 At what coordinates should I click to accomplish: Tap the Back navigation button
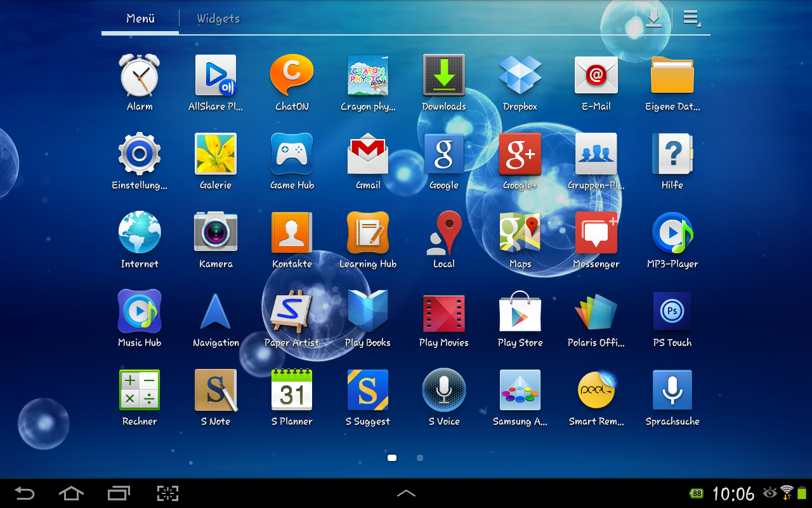[x=25, y=493]
